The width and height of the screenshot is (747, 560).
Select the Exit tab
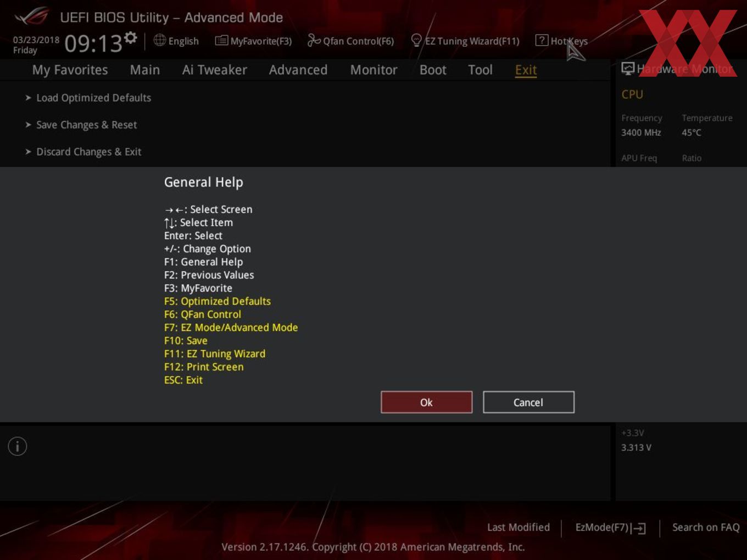[526, 70]
